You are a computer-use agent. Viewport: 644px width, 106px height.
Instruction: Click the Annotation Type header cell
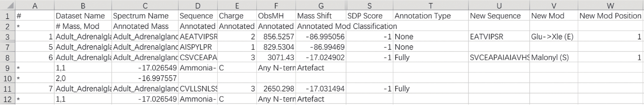tap(430, 16)
